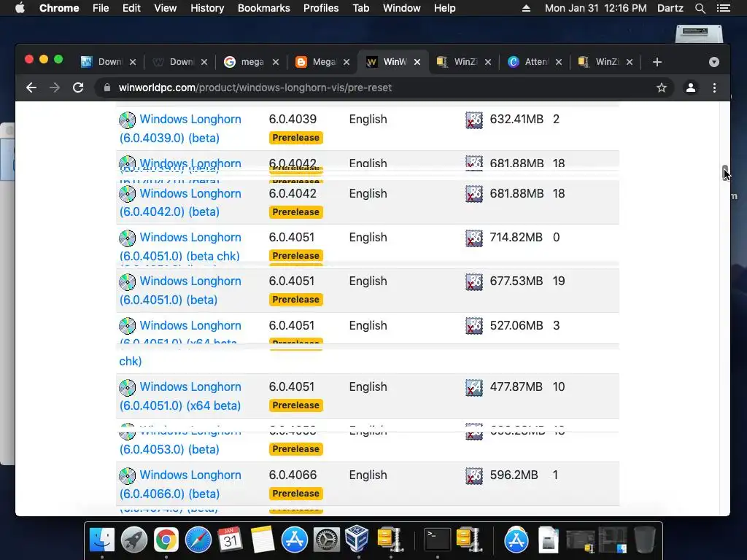
Task: Bookmark this page with the star
Action: pos(661,87)
